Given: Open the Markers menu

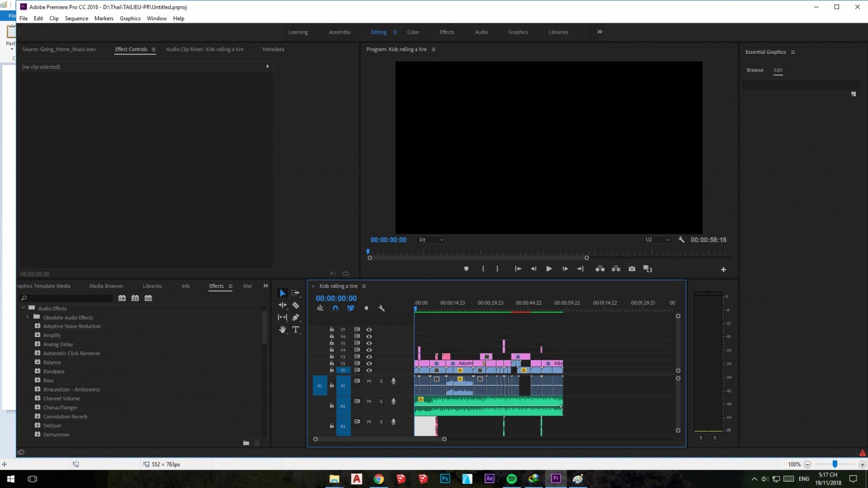Looking at the screenshot, I should [x=104, y=19].
